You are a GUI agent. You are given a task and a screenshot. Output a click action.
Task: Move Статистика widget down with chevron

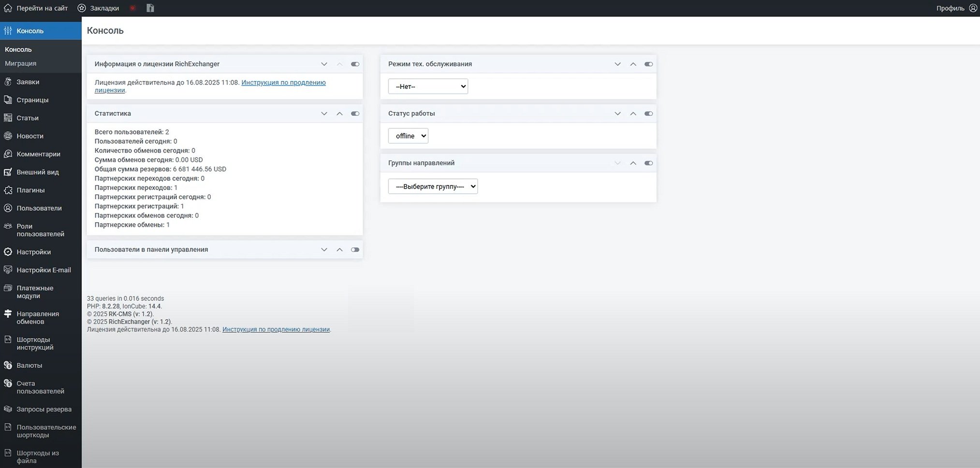coord(324,113)
